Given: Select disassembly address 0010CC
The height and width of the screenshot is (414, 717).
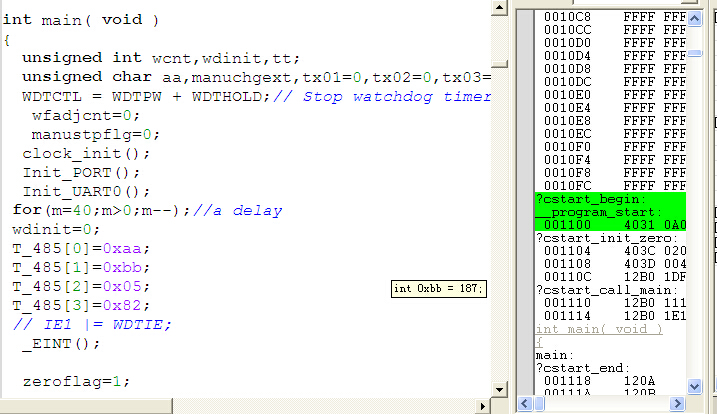Looking at the screenshot, I should click(567, 30).
